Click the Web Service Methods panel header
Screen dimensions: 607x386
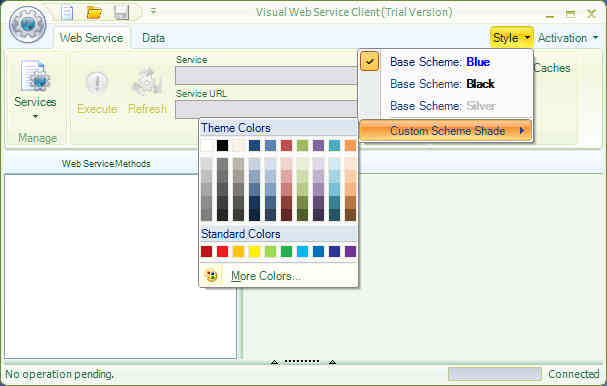[106, 164]
